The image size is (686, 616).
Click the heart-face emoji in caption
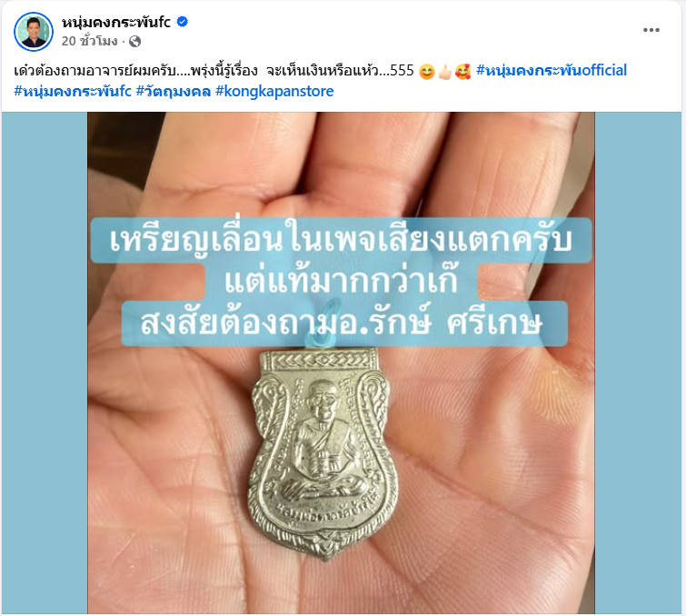[x=462, y=71]
